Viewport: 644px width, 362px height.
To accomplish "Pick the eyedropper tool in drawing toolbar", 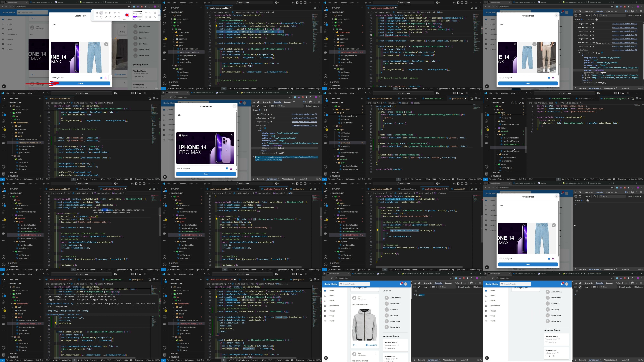I will [x=115, y=13].
